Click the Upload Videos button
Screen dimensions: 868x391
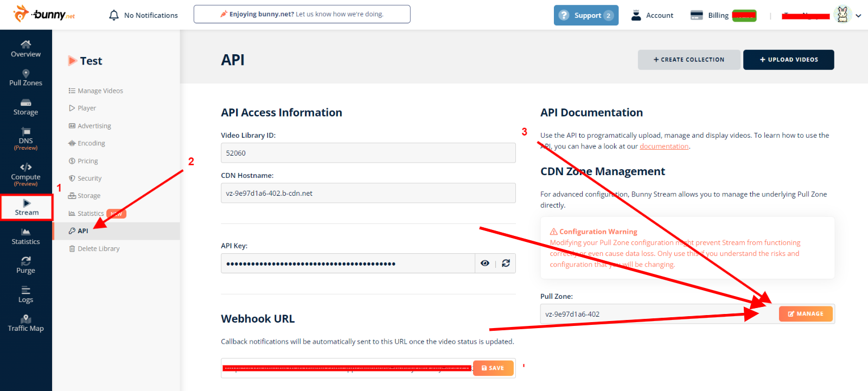tap(788, 60)
